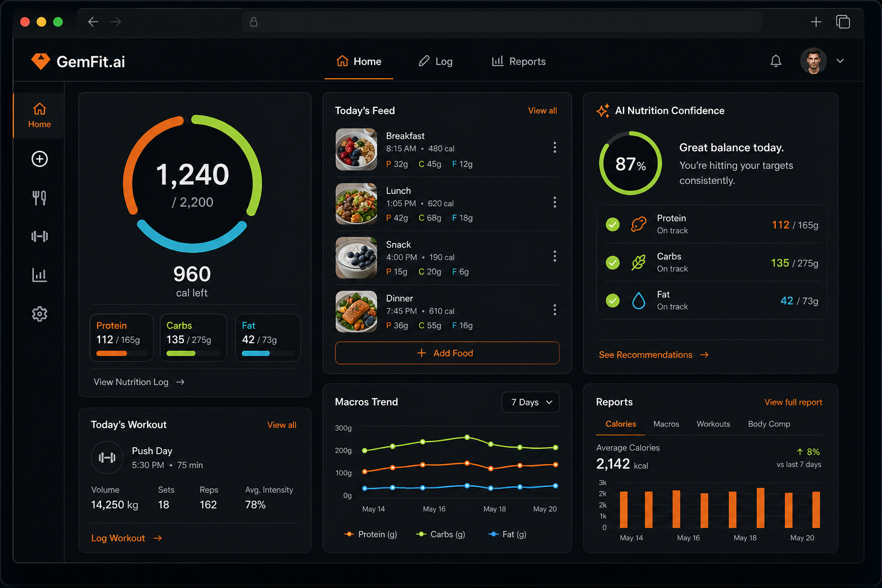
Task: Click the browser back arrow
Action: (93, 22)
